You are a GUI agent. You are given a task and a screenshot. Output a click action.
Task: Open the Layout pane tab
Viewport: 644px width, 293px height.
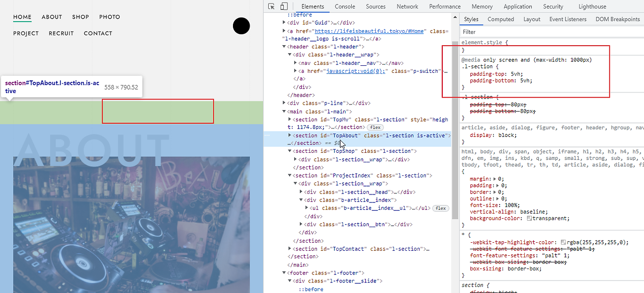[532, 19]
